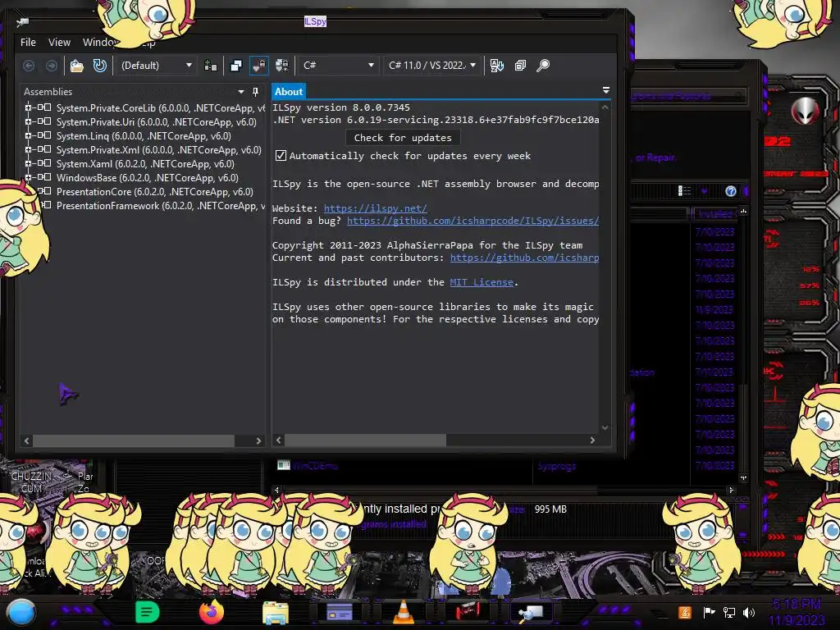Expand the WindowsBase tree node
This screenshot has height=630, width=840.
click(x=28, y=177)
